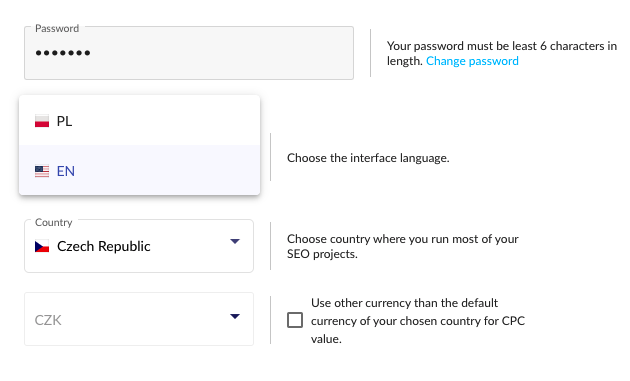This screenshot has height=381, width=630.
Task: Click the Czech Republic flag icon
Action: pyautogui.click(x=42, y=246)
